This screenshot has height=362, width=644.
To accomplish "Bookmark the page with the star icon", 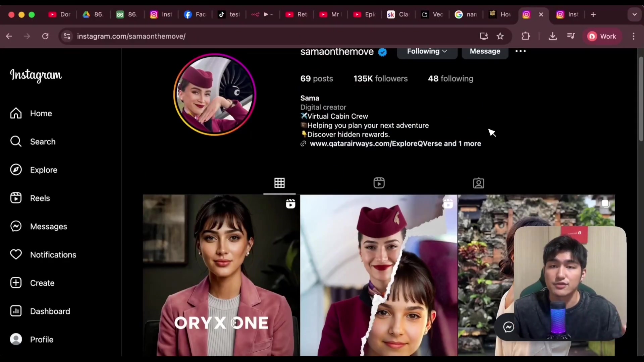I will tap(500, 36).
